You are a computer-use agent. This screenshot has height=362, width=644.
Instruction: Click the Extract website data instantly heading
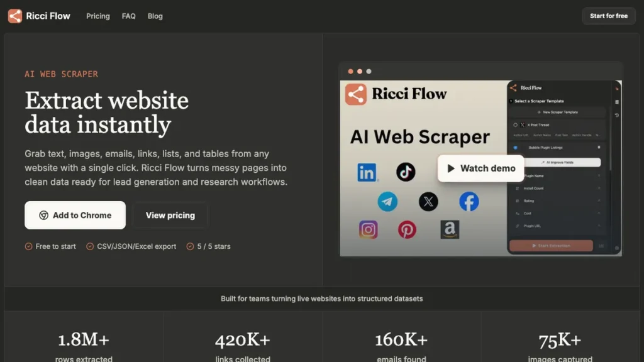pyautogui.click(x=107, y=112)
